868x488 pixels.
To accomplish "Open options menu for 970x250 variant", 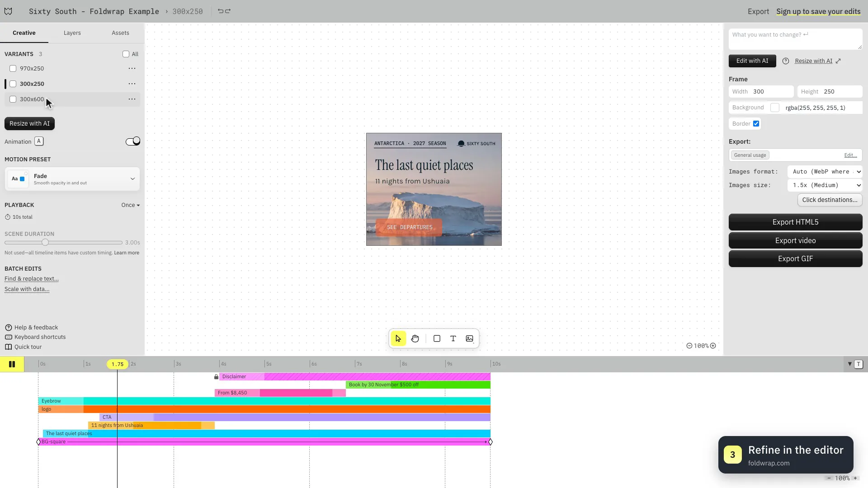I will pos(132,69).
